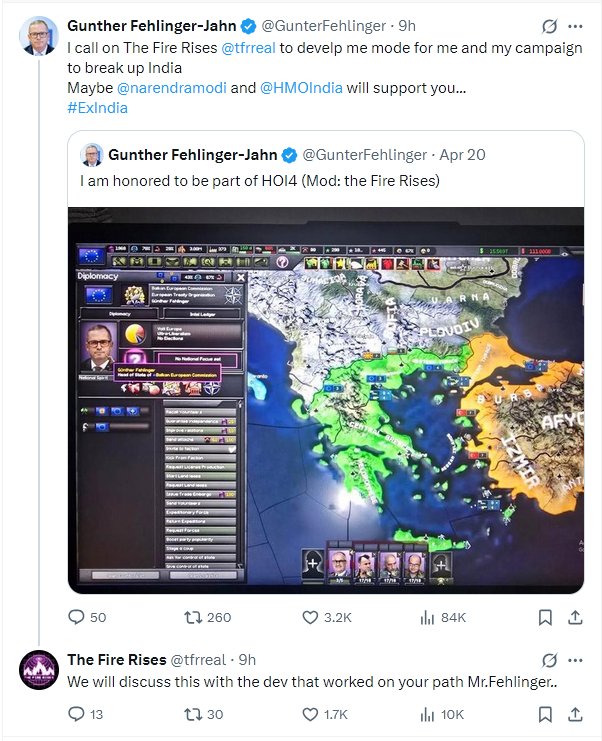Open @narendramodi mention link
Viewport: 602px width, 741px height.
click(x=172, y=88)
